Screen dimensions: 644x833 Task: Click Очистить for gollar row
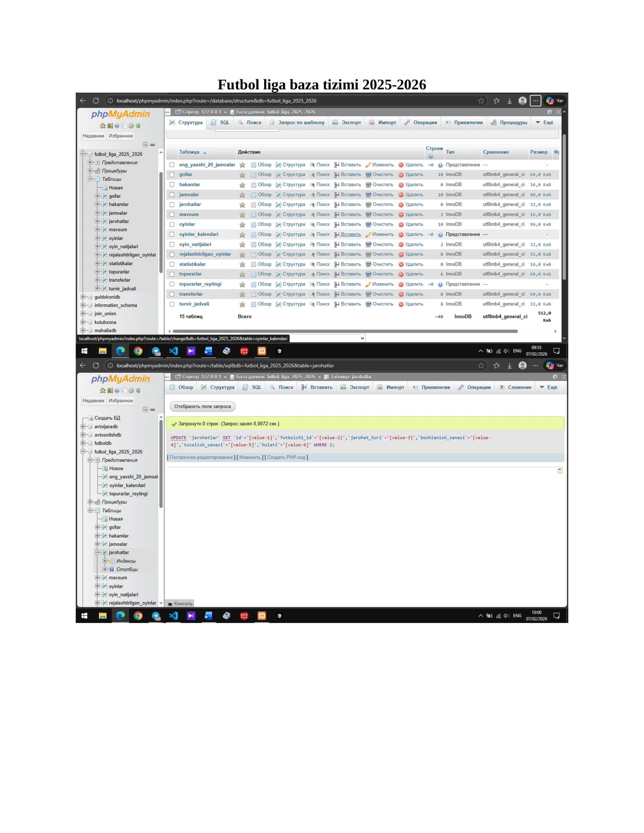click(380, 175)
